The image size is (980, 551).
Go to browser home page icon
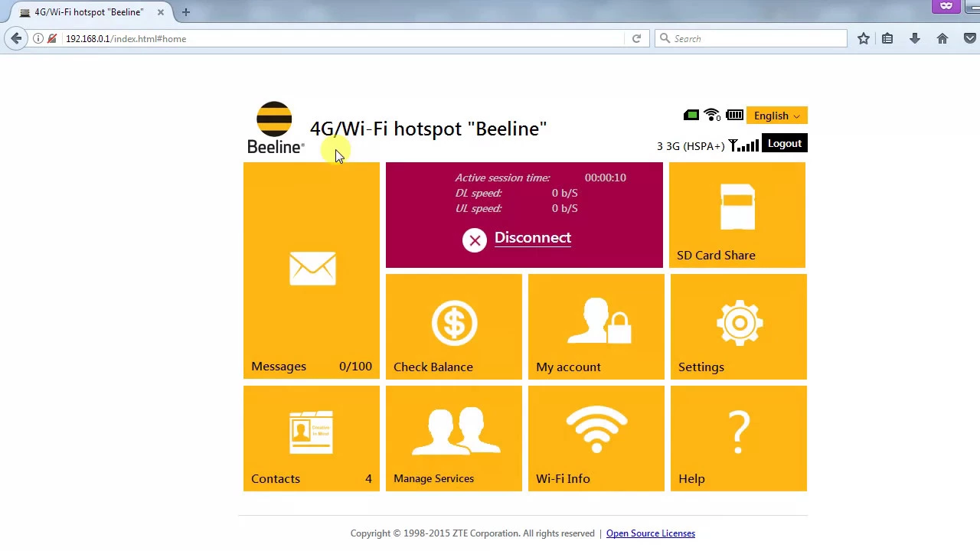point(942,38)
